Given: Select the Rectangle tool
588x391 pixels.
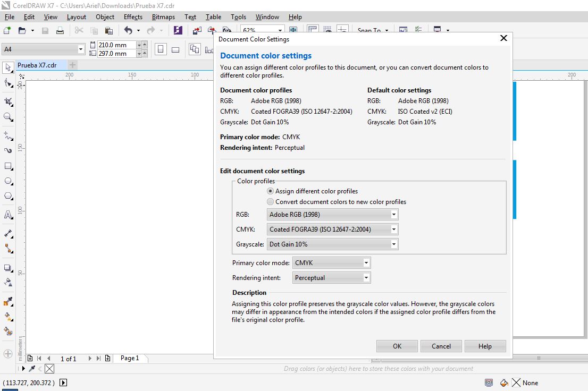Looking at the screenshot, I should click(x=8, y=166).
